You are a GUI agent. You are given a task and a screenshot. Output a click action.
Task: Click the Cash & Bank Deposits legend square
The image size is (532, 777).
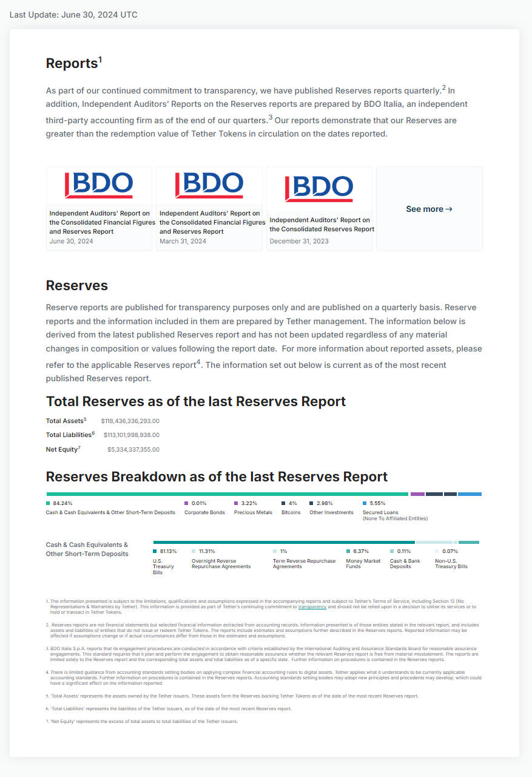pyautogui.click(x=392, y=551)
